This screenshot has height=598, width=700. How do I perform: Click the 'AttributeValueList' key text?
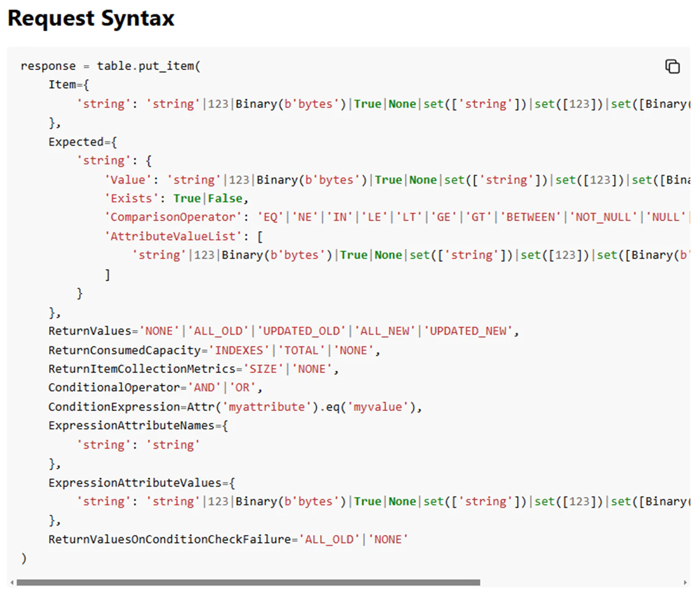(x=173, y=236)
